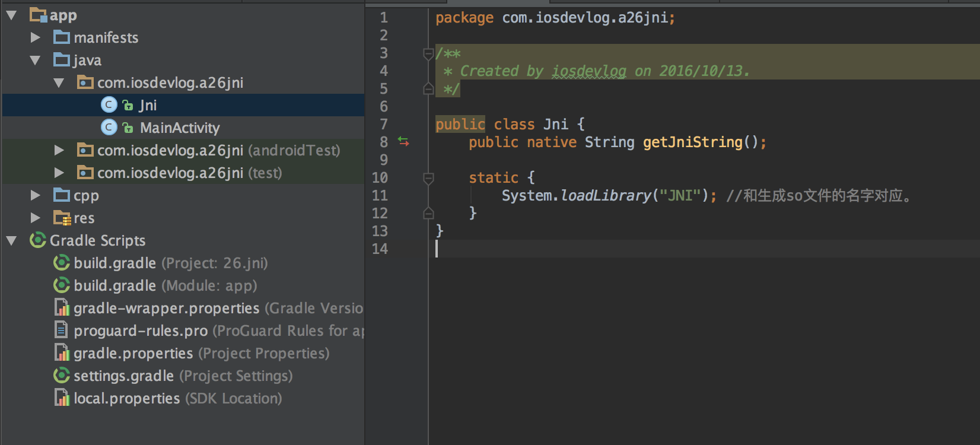Fold the comment block at line 3

point(428,54)
